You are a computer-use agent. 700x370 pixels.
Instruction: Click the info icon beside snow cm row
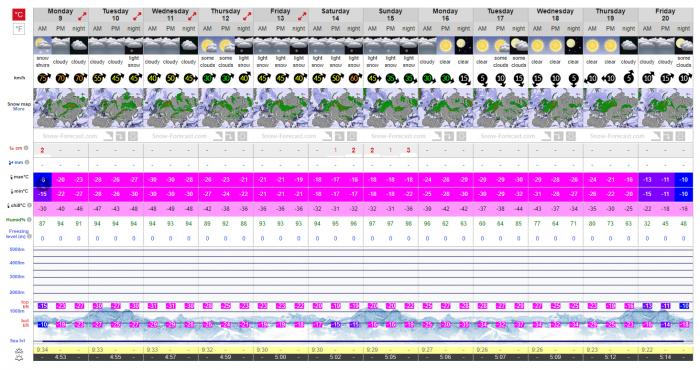[26, 148]
